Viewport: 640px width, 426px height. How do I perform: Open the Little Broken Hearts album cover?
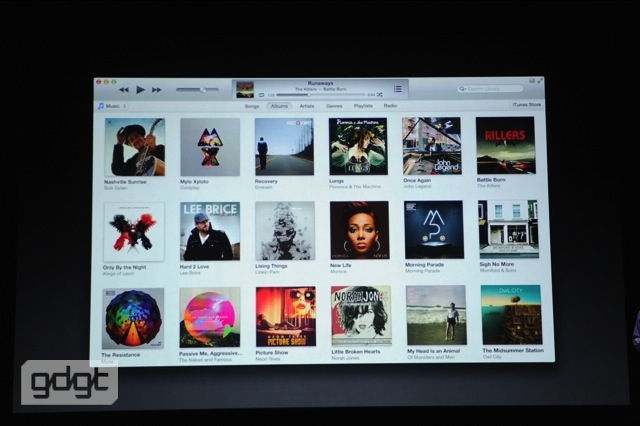click(x=361, y=316)
